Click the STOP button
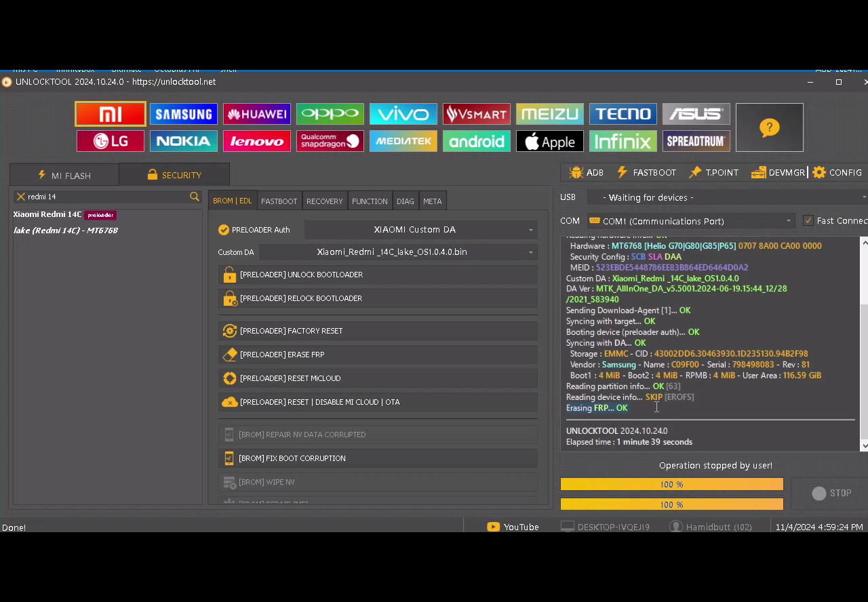This screenshot has height=602, width=868. (831, 493)
